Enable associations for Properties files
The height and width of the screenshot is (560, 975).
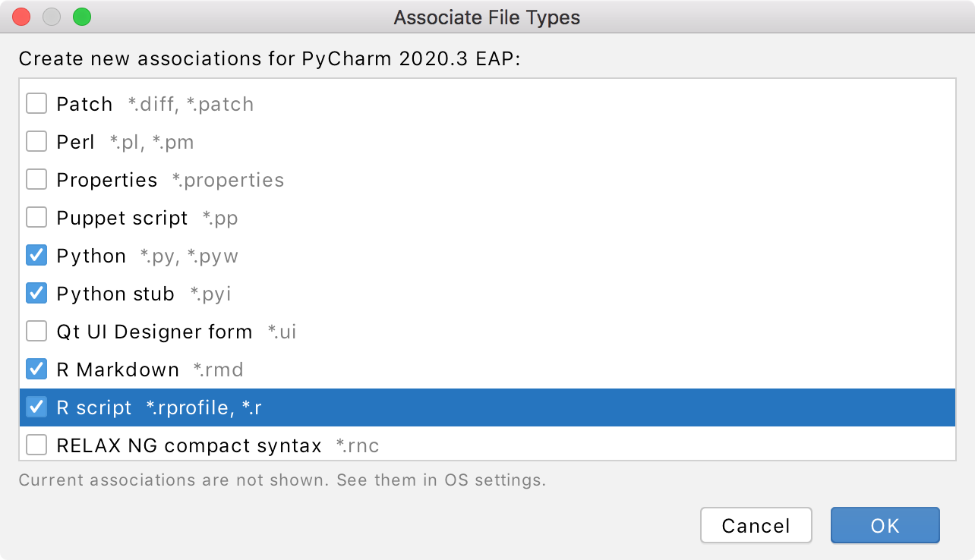36,179
